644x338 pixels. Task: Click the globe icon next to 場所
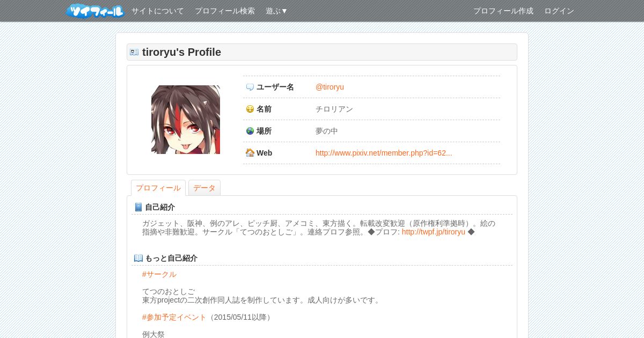250,131
